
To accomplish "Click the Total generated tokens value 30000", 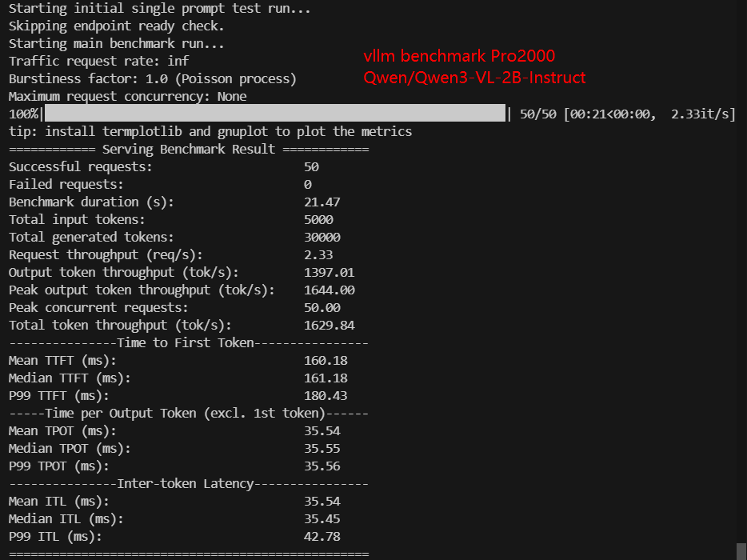I will (x=322, y=238).
